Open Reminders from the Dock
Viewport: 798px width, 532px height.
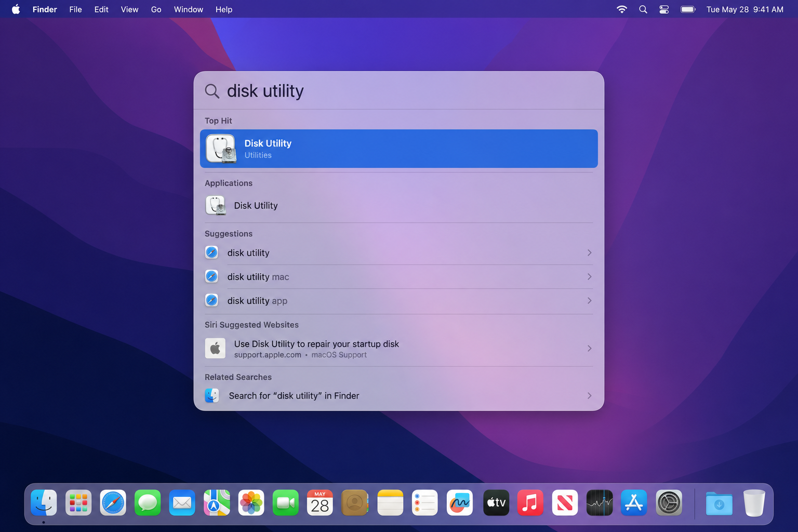click(425, 503)
